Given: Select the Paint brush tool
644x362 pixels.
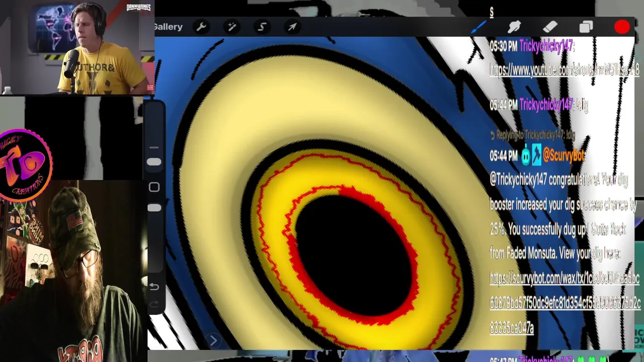Looking at the screenshot, I should point(478,27).
